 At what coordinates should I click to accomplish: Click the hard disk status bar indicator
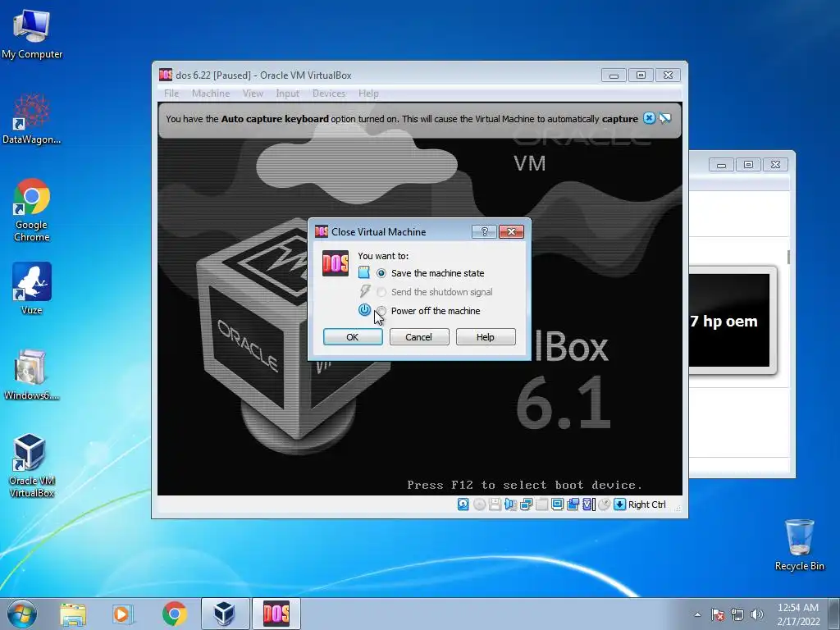tap(463, 504)
